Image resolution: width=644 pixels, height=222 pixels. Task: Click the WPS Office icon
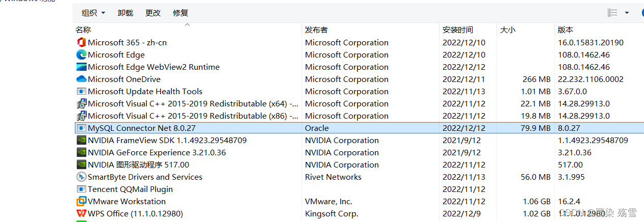81,213
